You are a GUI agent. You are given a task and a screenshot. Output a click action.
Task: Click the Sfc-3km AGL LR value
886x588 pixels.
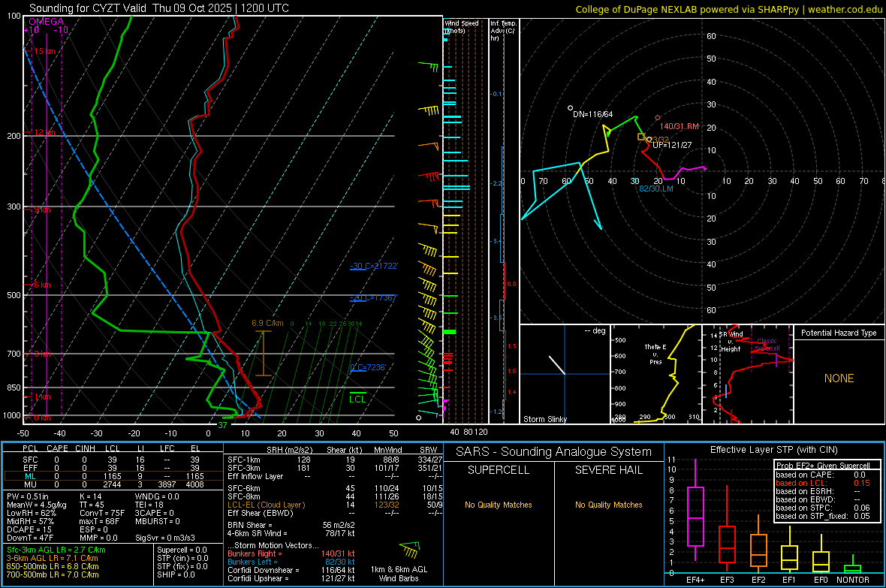pyautogui.click(x=56, y=550)
